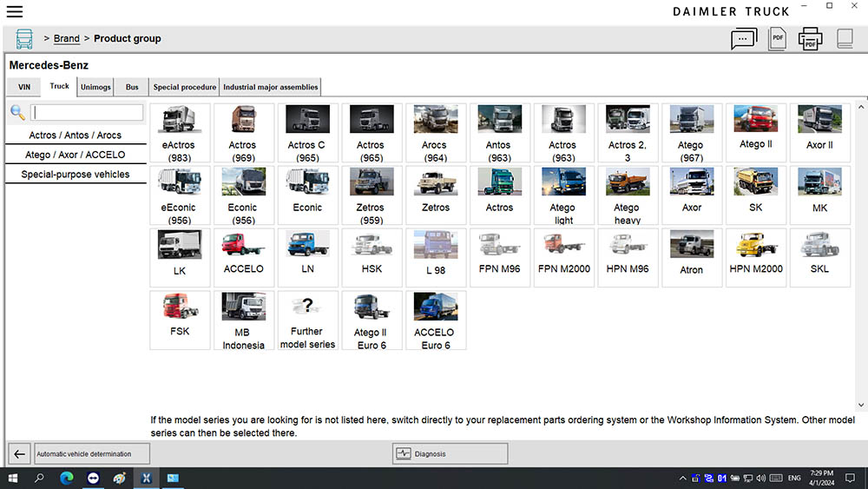Image resolution: width=868 pixels, height=489 pixels.
Task: Switch to the Unimogs tab
Action: [x=95, y=87]
